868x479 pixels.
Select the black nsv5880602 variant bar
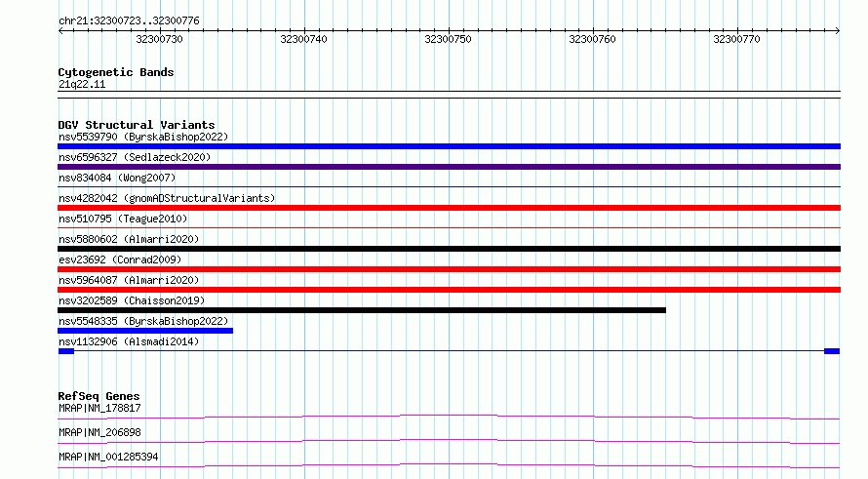pyautogui.click(x=449, y=249)
